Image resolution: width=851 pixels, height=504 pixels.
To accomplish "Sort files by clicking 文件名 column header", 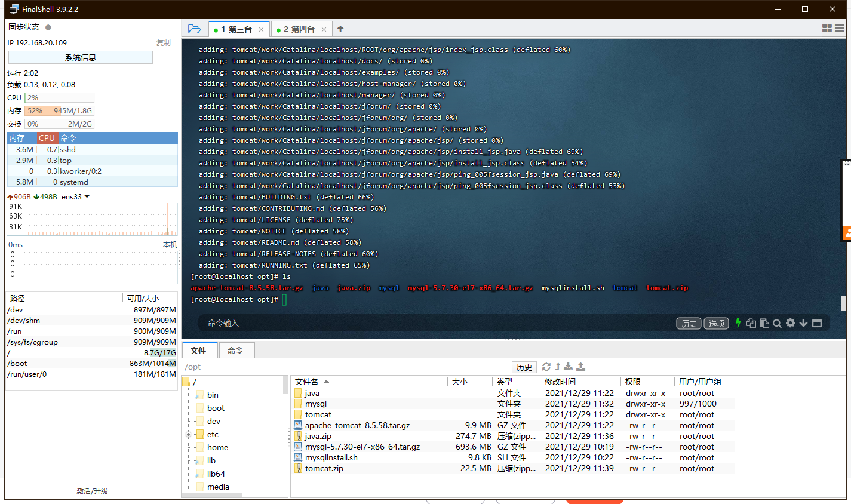I will (x=308, y=381).
